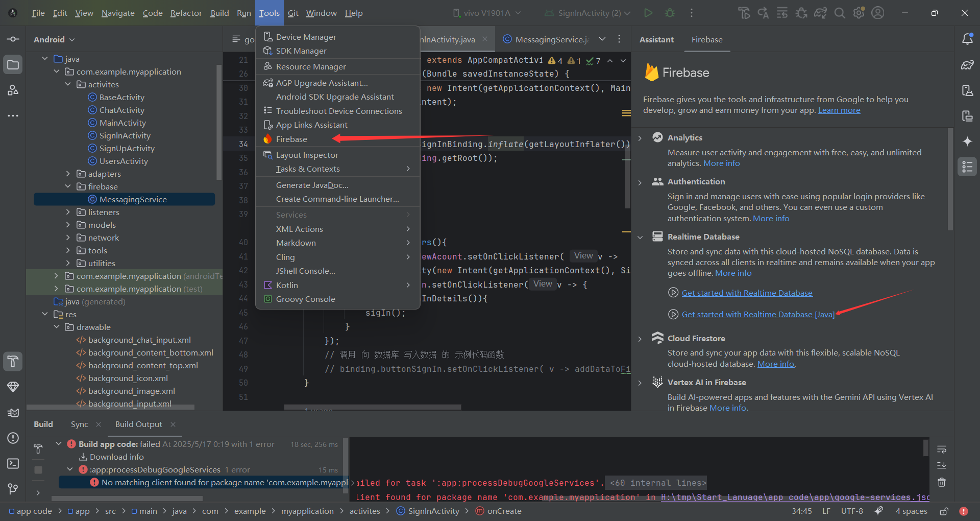The width and height of the screenshot is (980, 521).
Task: Collapse the Realtime Database section
Action: pyautogui.click(x=640, y=237)
